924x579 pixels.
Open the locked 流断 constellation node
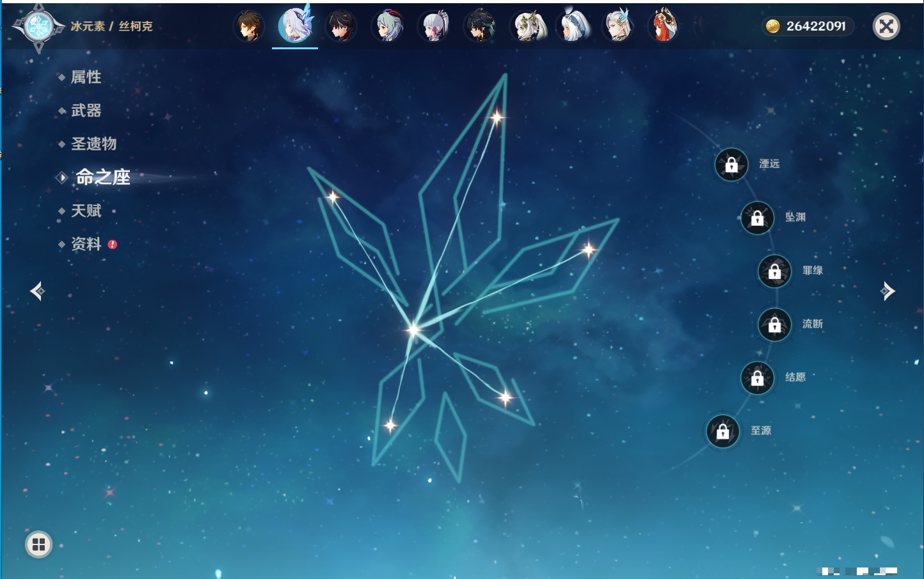(x=775, y=325)
